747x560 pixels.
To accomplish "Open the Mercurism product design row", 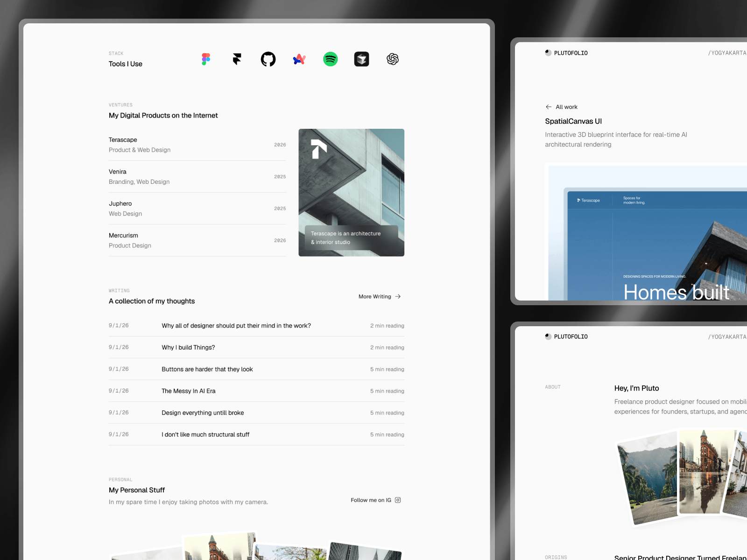I will point(197,240).
